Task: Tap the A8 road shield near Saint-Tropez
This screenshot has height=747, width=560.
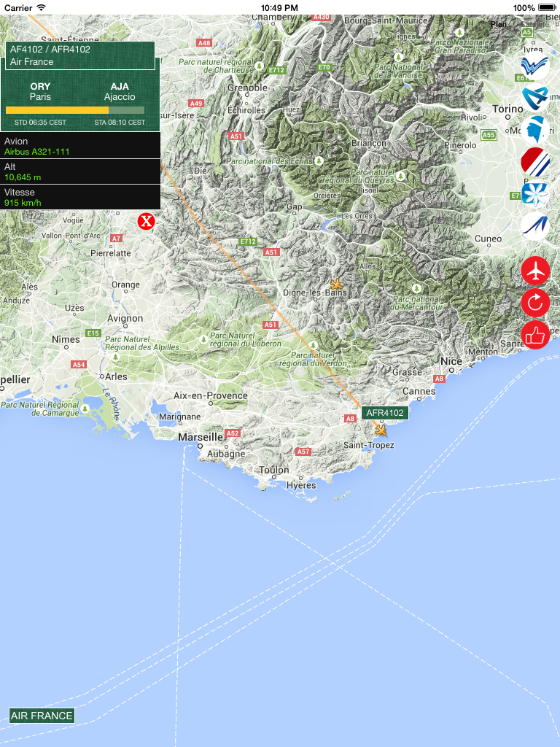Action: click(351, 418)
